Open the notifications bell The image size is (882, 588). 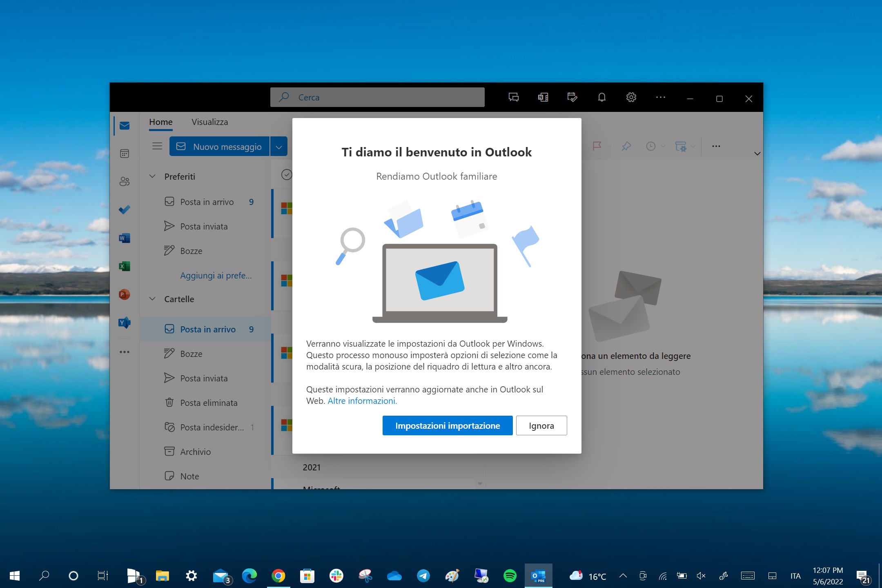coord(602,97)
